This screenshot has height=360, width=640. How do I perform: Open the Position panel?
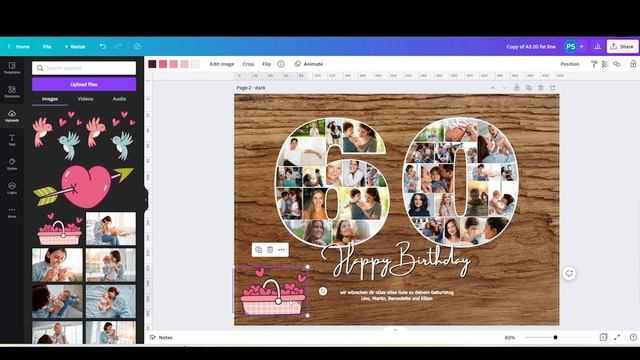click(x=569, y=64)
